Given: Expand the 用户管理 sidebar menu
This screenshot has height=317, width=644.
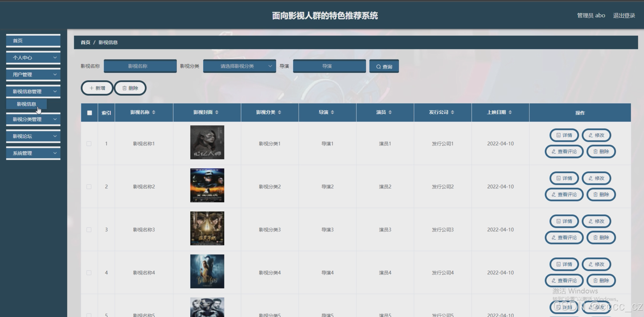Looking at the screenshot, I should (33, 75).
